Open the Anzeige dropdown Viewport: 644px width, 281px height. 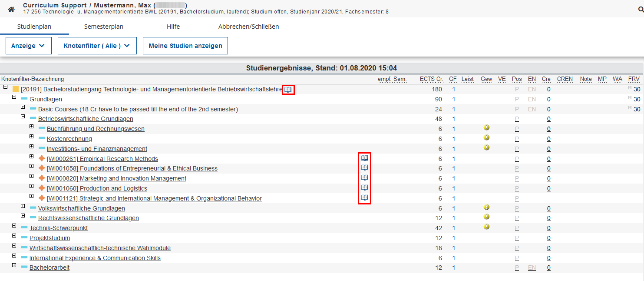[28, 46]
